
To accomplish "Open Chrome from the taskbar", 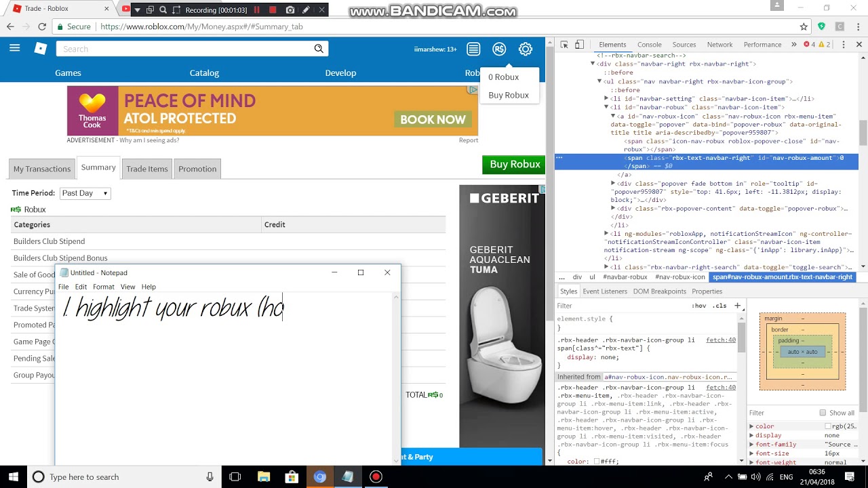I will [x=319, y=476].
